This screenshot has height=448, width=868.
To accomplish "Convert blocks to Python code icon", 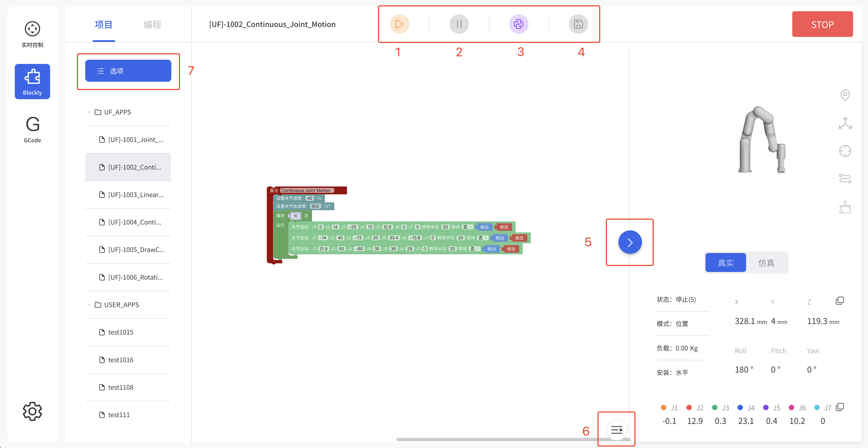I will (519, 24).
